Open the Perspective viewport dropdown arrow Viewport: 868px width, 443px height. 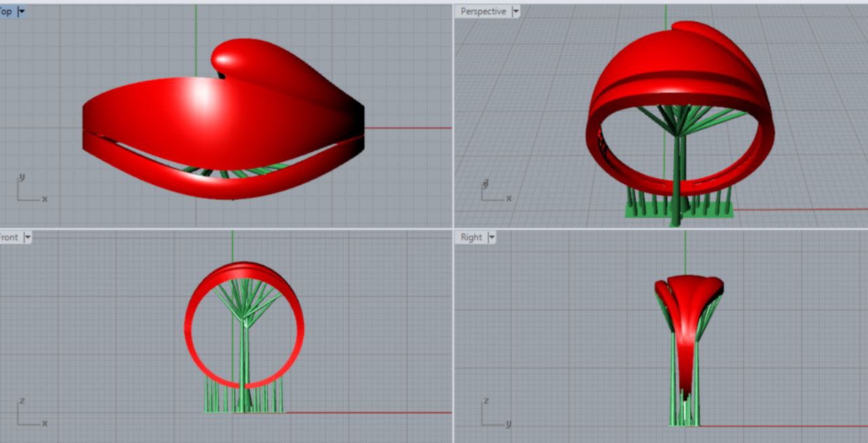[x=516, y=12]
